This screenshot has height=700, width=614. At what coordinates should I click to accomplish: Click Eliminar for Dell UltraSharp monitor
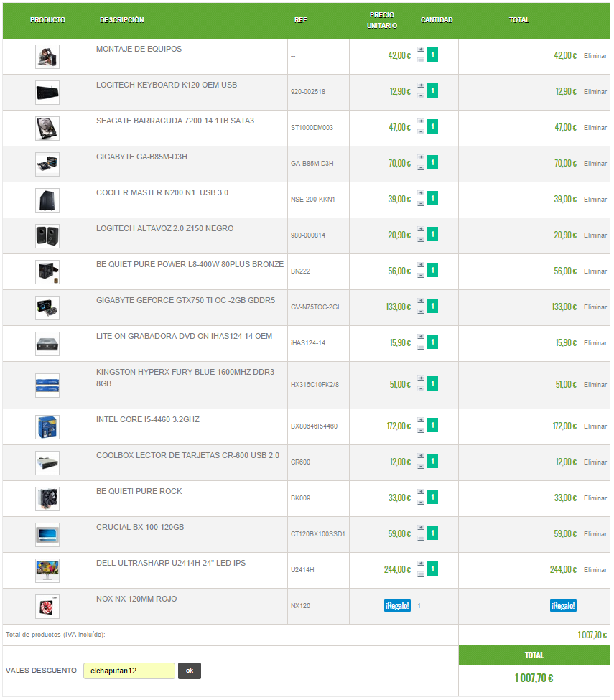click(595, 570)
